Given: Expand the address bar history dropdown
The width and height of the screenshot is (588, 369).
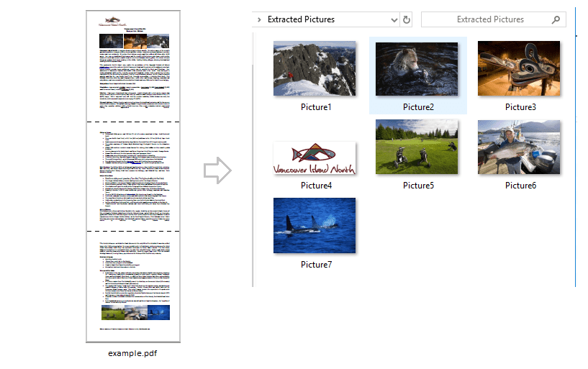Looking at the screenshot, I should click(394, 20).
